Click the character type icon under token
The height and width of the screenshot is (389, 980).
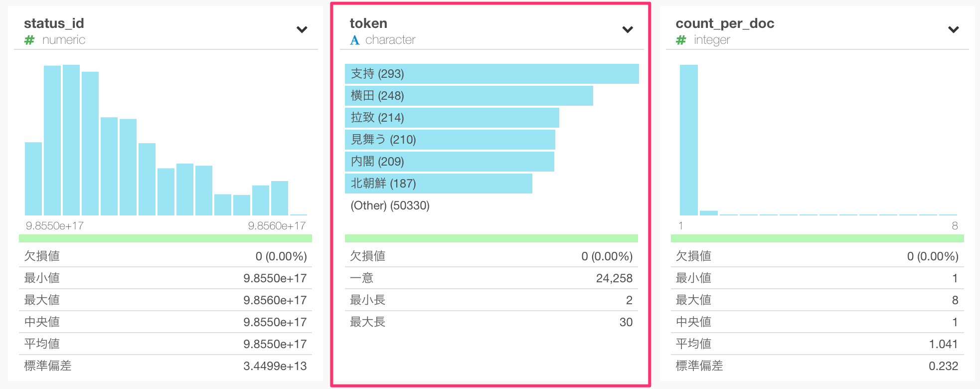point(354,40)
